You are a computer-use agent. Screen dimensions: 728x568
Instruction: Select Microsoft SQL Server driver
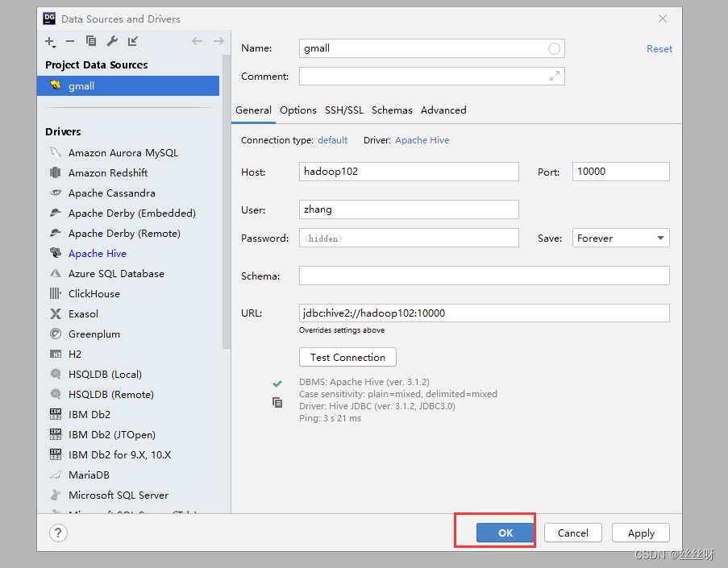pyautogui.click(x=118, y=495)
